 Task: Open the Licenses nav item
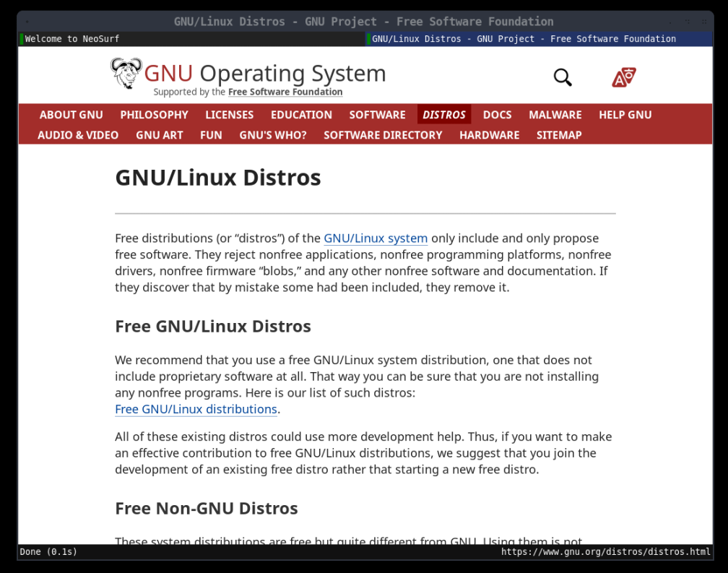coord(230,115)
